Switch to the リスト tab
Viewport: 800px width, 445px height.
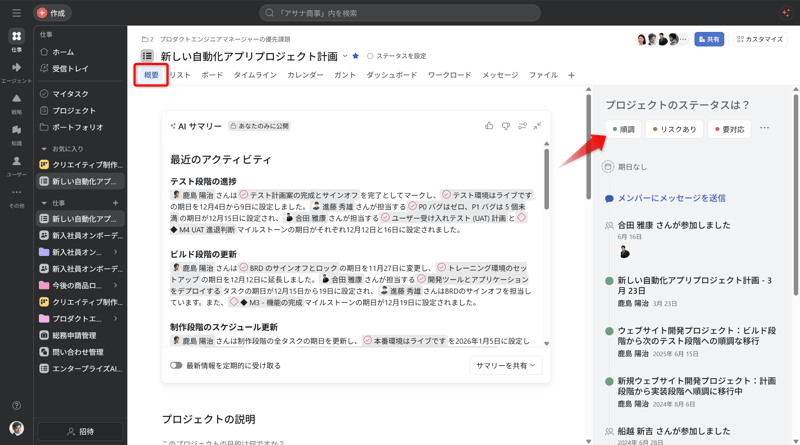click(x=180, y=75)
